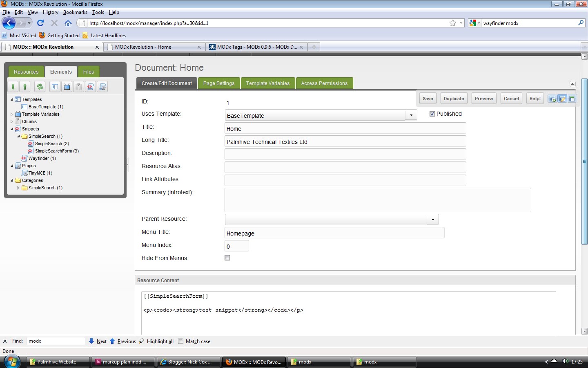Image resolution: width=588 pixels, height=368 pixels.
Task: Click the Menu Title field
Action: coord(334,233)
